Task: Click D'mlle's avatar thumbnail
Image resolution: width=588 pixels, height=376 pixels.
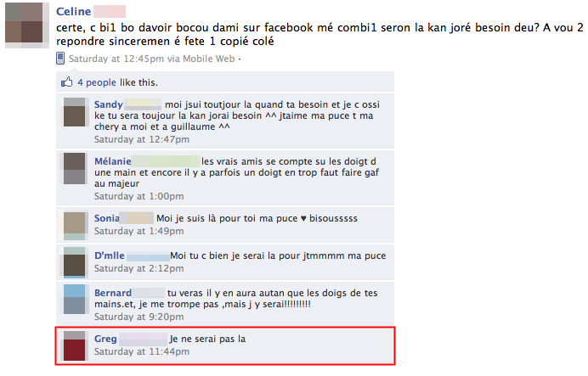Action: (x=74, y=262)
